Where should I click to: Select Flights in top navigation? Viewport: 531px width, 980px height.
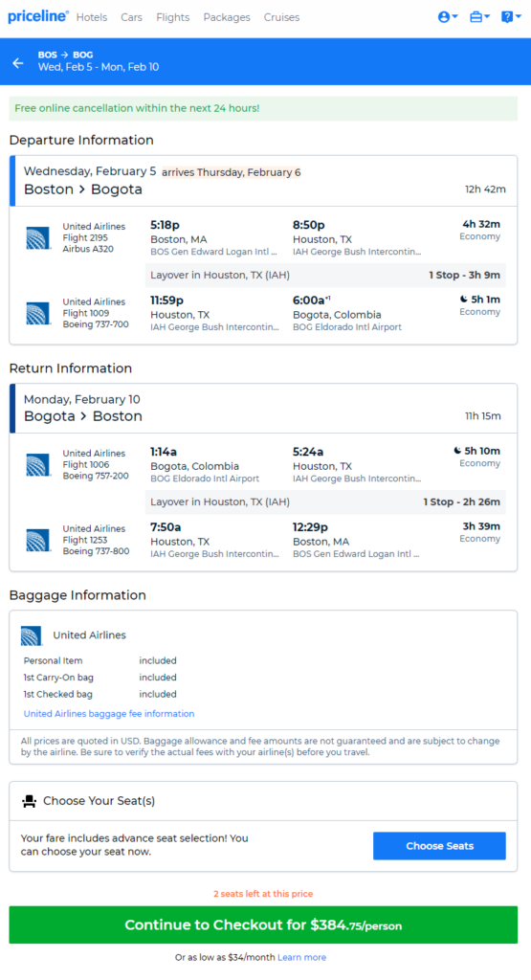173,17
